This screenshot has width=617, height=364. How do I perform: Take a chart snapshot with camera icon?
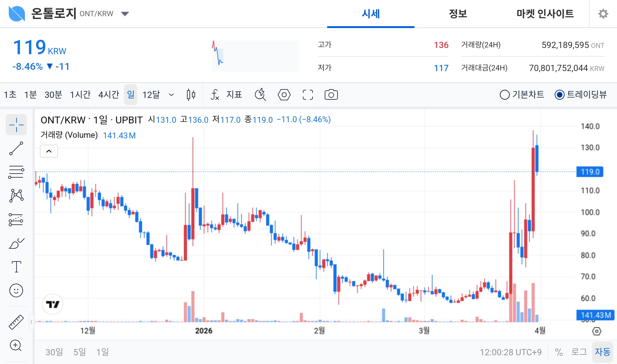click(x=331, y=94)
